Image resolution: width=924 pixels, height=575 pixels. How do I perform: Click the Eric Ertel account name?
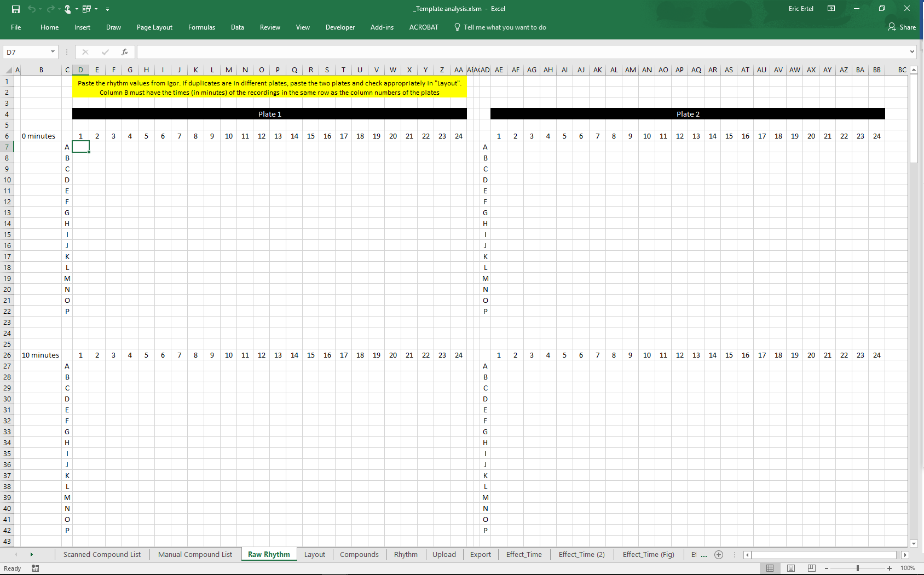[801, 9]
